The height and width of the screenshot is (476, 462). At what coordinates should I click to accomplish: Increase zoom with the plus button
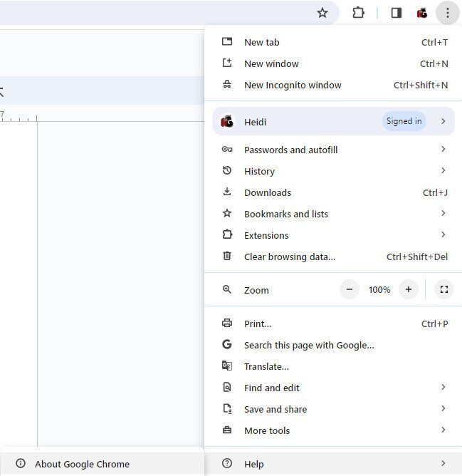click(408, 289)
